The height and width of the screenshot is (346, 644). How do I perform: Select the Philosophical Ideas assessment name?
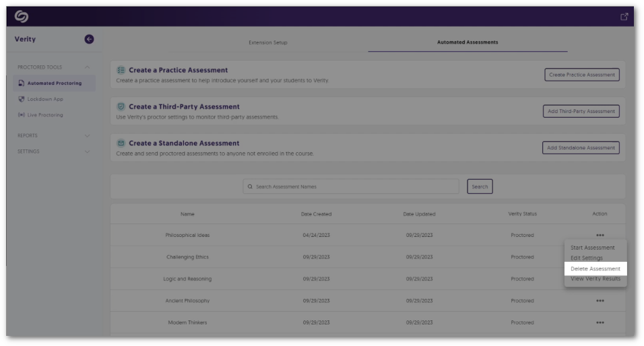(x=187, y=235)
